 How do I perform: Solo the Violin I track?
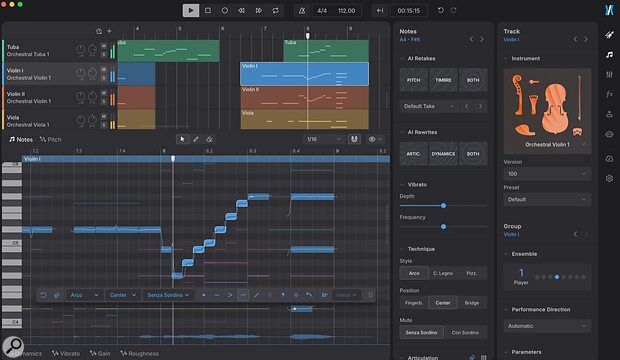(x=104, y=78)
